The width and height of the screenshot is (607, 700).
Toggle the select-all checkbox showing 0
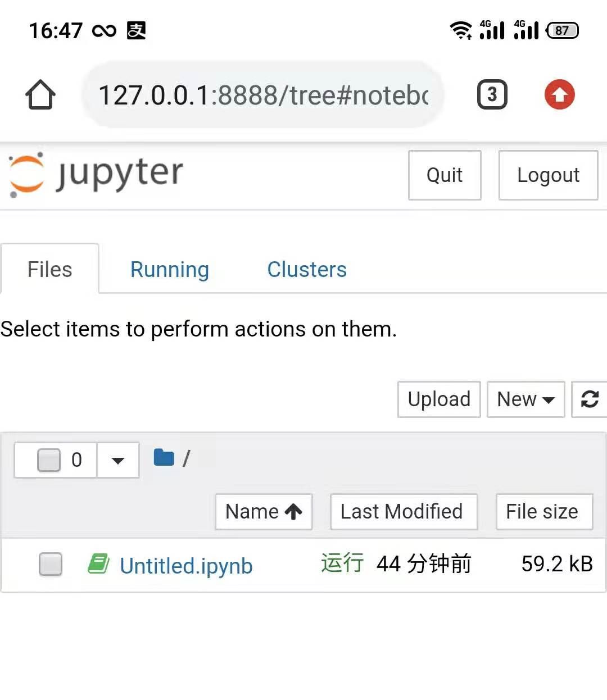tap(49, 460)
